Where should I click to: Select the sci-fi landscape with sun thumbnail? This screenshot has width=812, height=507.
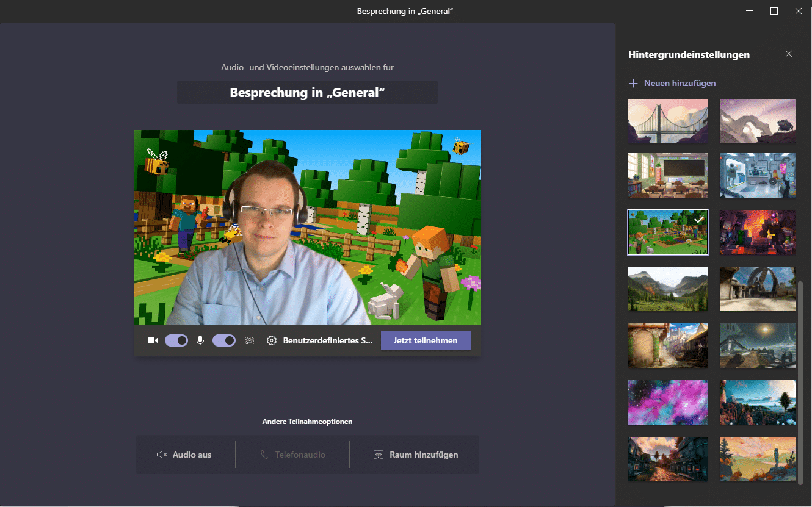coord(758,345)
